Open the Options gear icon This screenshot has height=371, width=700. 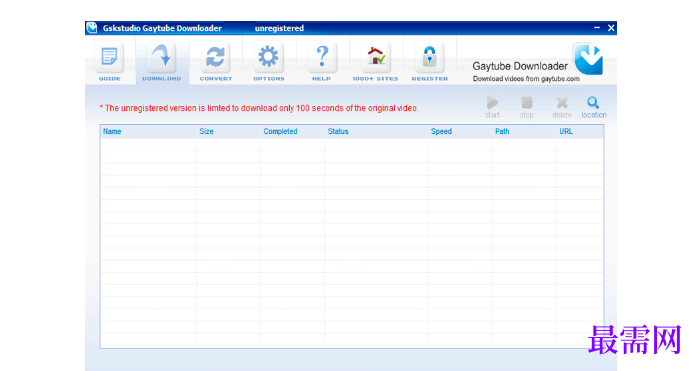point(268,58)
